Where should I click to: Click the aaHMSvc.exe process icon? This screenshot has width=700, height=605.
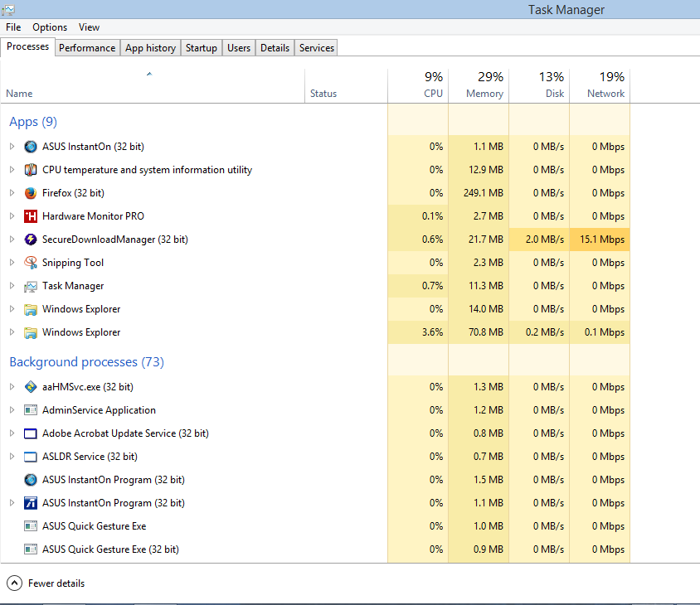point(31,387)
